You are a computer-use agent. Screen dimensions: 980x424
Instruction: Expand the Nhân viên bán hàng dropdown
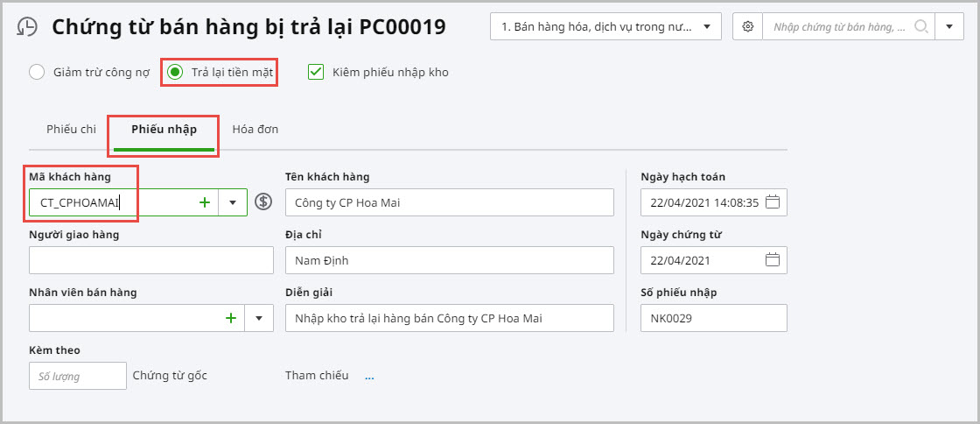click(259, 318)
